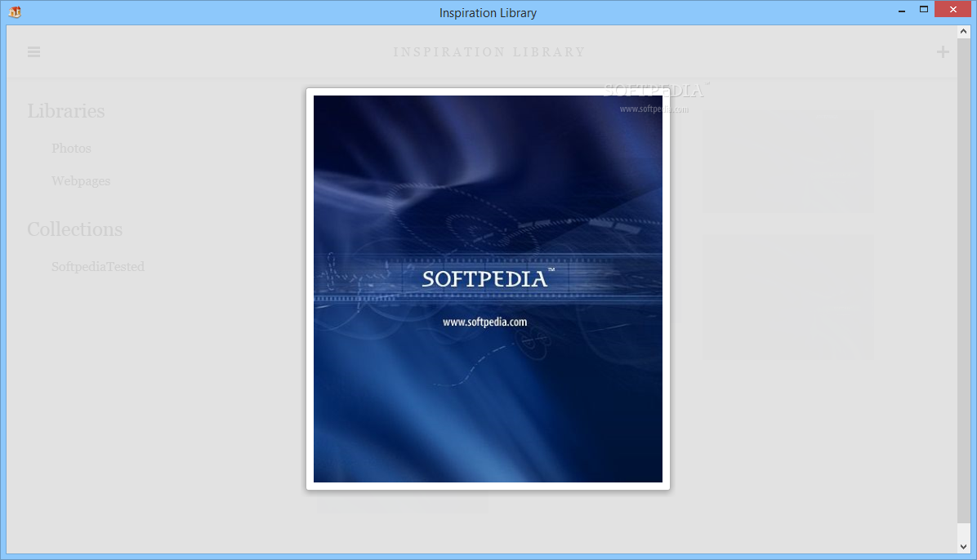
Task: Click the Collections heading
Action: click(75, 229)
